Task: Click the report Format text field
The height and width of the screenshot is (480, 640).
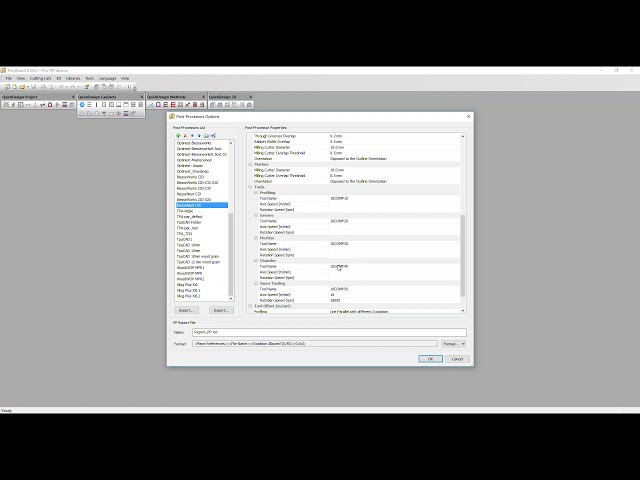Action: tap(315, 344)
